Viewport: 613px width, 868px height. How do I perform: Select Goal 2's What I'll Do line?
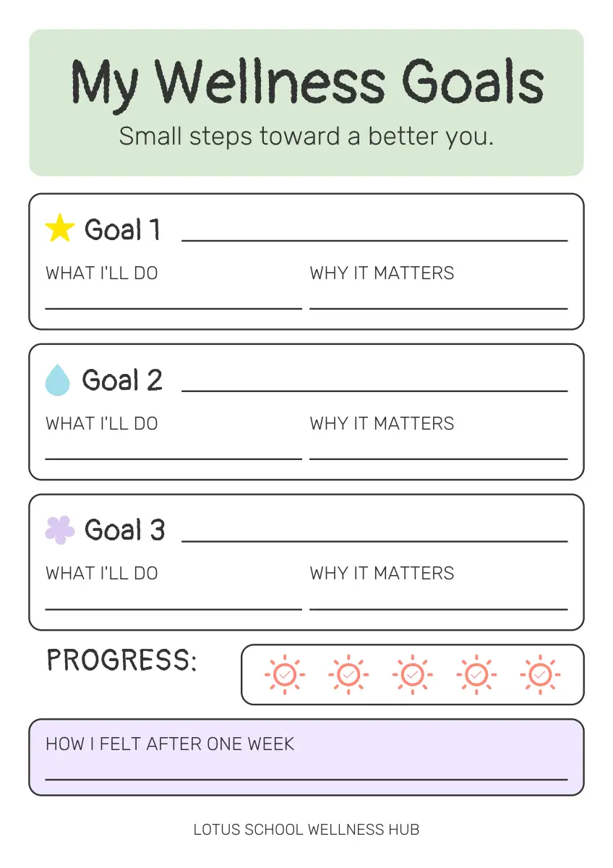click(173, 454)
